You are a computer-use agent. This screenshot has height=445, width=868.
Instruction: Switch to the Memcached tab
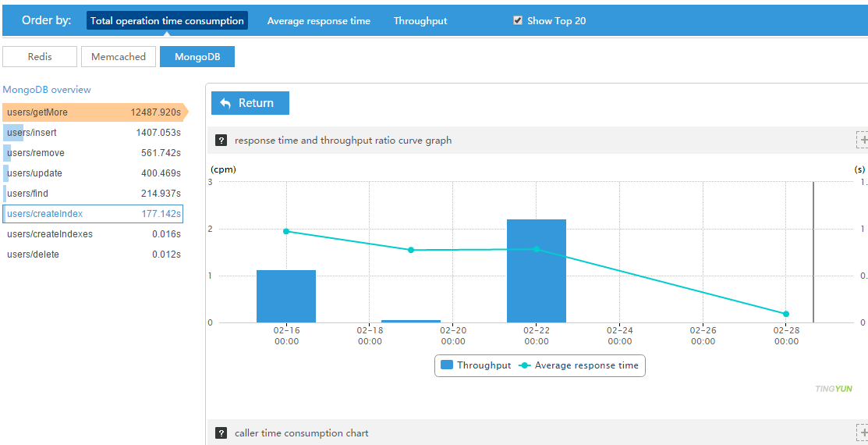click(x=119, y=57)
